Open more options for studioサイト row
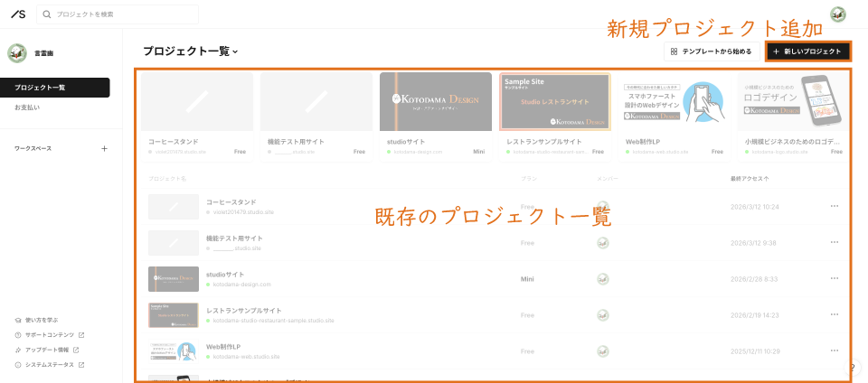Screen dimensions: 868x383 [x=835, y=278]
